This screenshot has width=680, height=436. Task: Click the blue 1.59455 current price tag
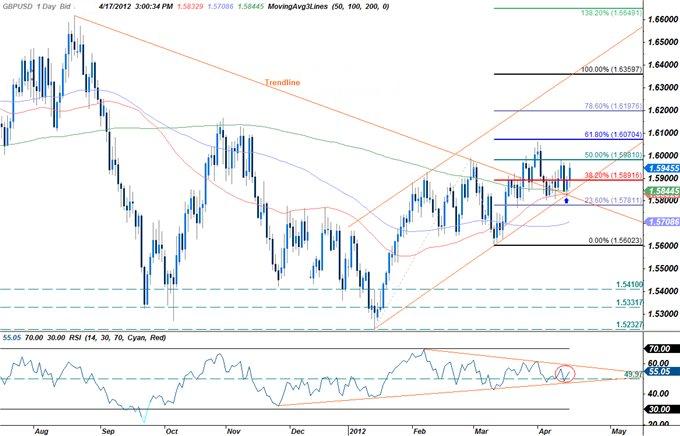tap(663, 168)
